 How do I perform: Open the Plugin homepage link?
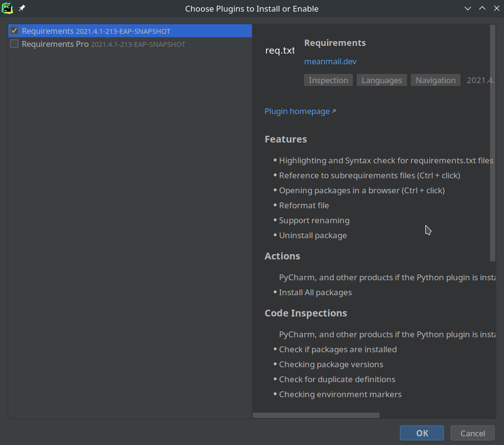[x=297, y=111]
